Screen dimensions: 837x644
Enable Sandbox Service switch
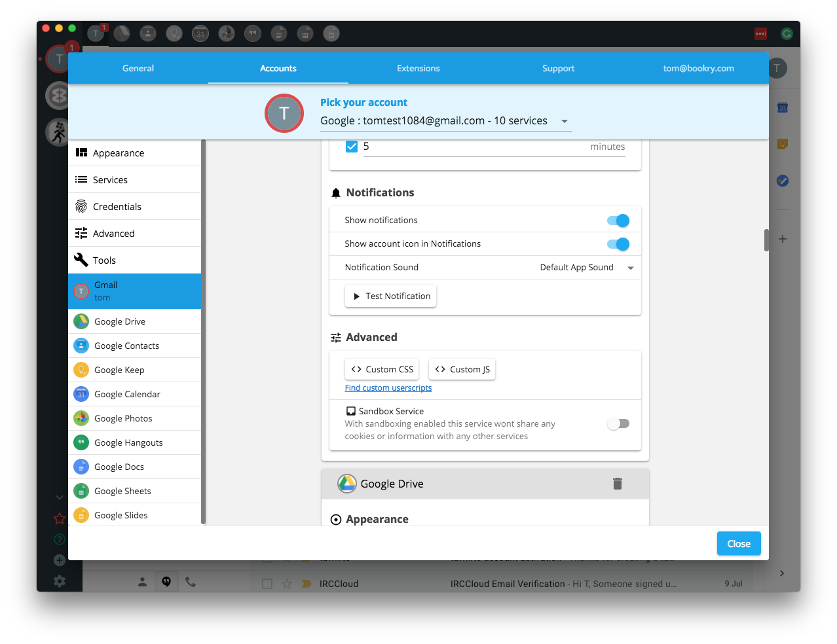(x=618, y=423)
